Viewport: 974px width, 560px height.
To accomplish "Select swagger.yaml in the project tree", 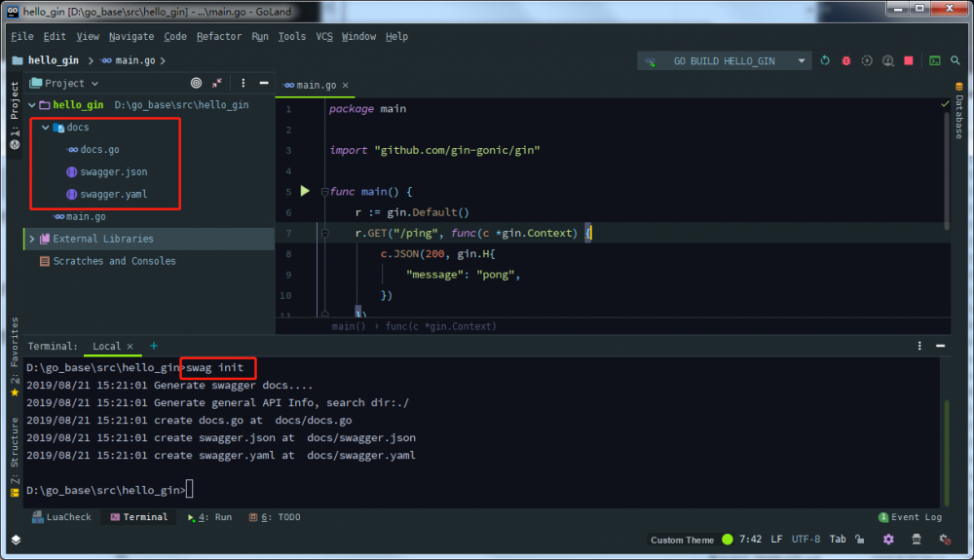I will [x=114, y=195].
